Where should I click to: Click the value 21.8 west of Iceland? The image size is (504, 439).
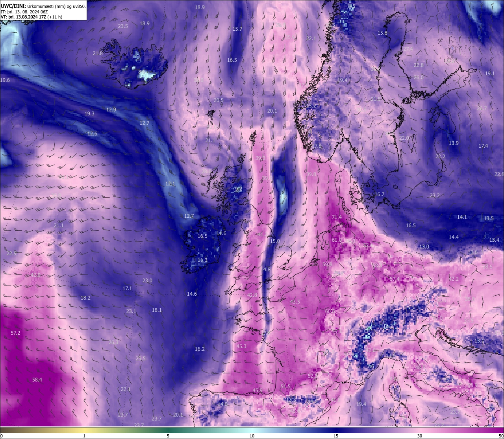(x=98, y=53)
